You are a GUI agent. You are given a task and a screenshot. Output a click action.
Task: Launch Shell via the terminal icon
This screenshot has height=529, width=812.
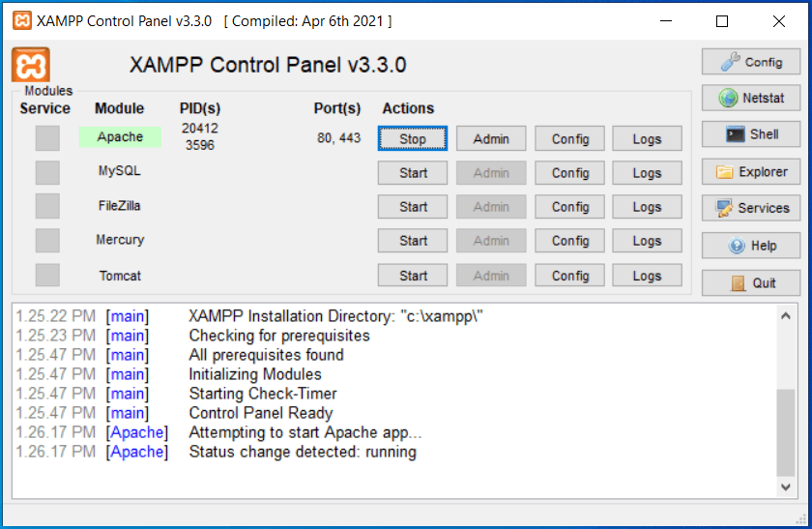point(751,134)
